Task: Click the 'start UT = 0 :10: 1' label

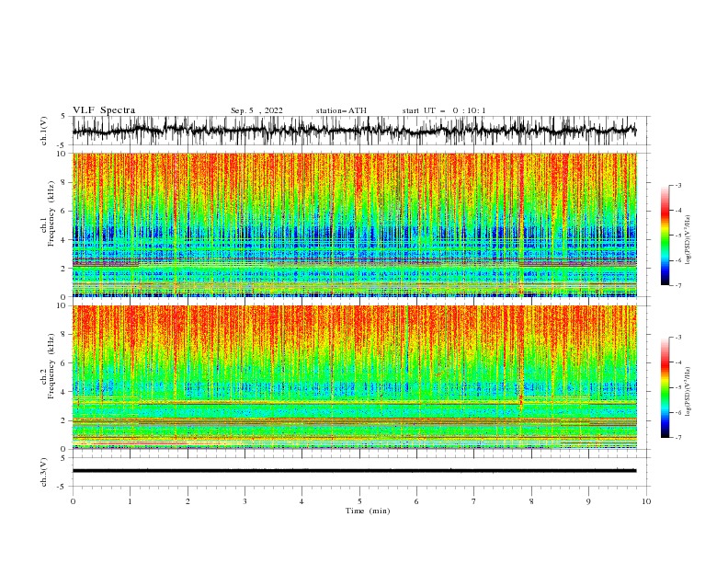Action: pos(444,110)
